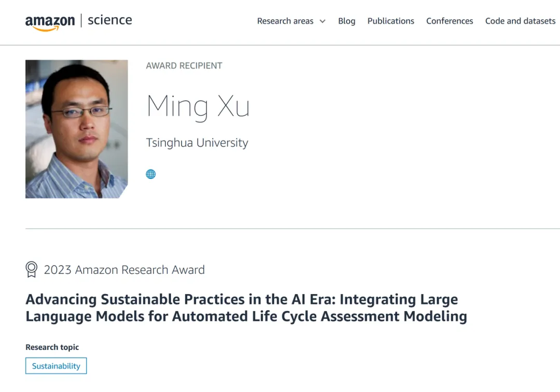
Task: Open Code and datasets
Action: click(x=520, y=21)
